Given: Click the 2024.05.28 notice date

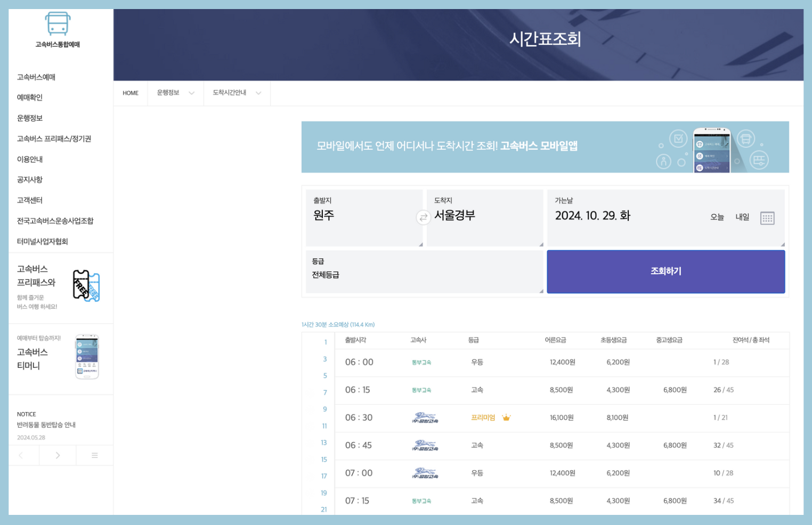Looking at the screenshot, I should click(x=31, y=438).
